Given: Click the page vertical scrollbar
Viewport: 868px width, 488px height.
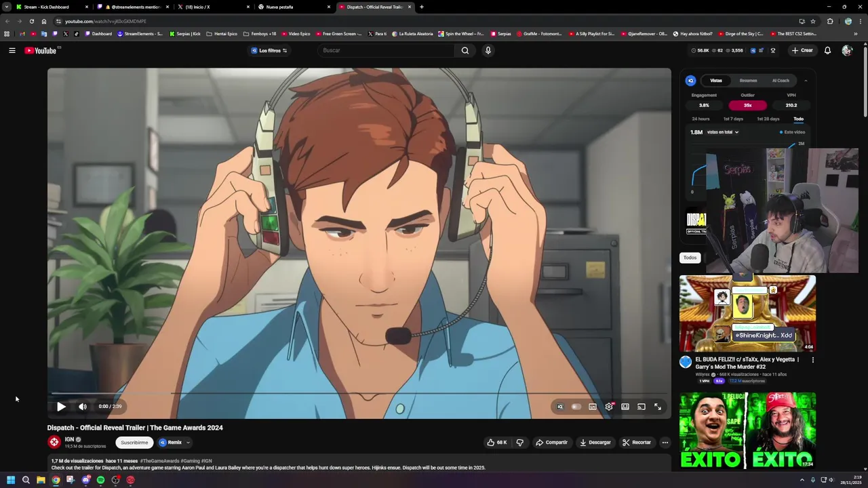Looking at the screenshot, I should [865, 81].
